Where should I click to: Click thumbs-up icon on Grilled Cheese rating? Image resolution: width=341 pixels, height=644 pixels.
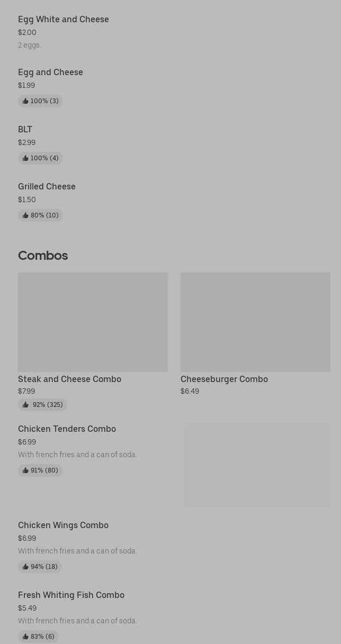coord(25,215)
